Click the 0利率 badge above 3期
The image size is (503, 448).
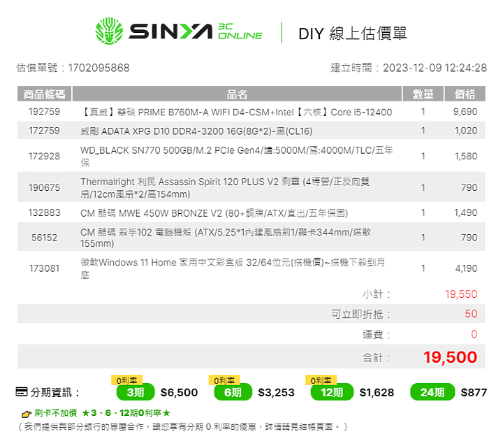pos(126,380)
